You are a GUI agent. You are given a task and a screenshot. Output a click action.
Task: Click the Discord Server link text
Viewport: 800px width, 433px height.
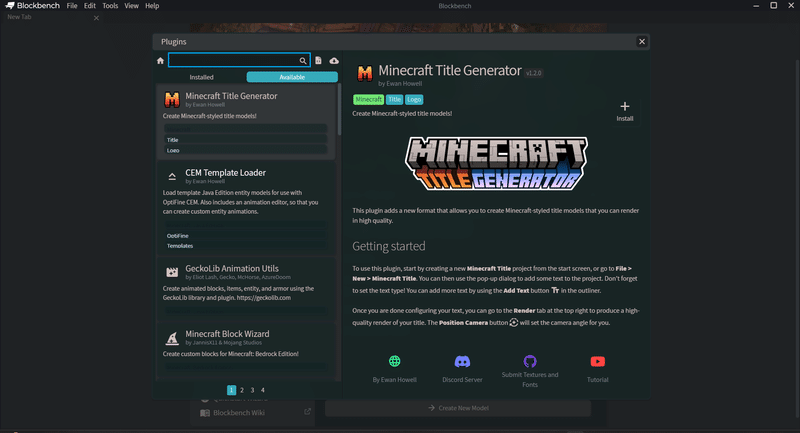click(x=462, y=380)
